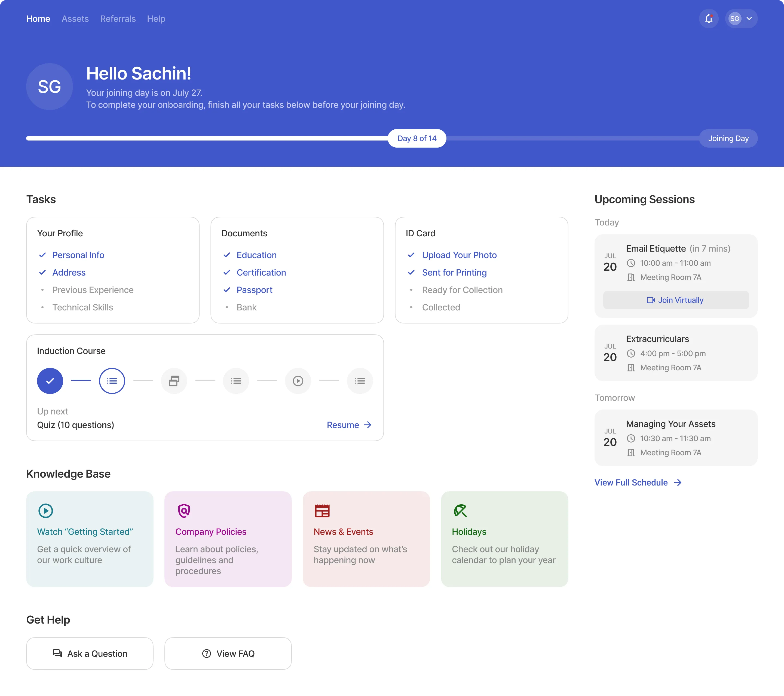This screenshot has height=696, width=784.
Task: Open the checked Personal Info task
Action: pos(78,255)
